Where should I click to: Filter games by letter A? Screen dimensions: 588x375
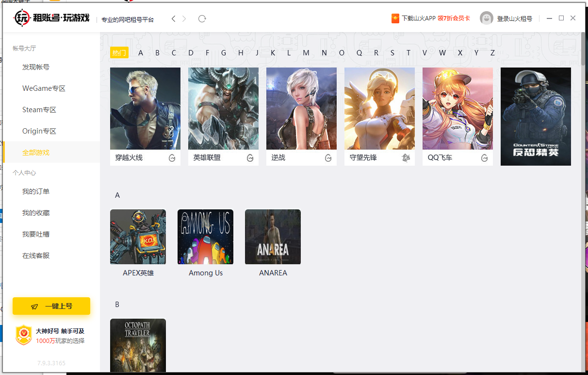141,53
